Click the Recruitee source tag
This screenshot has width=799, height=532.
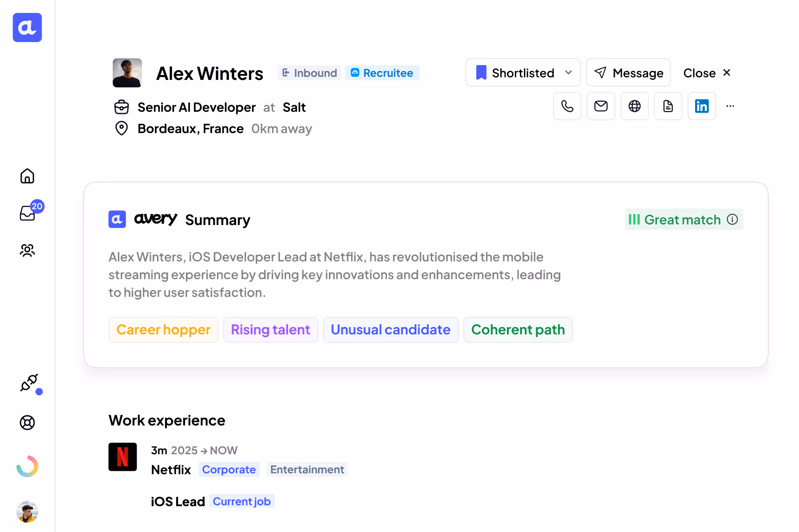pos(382,73)
